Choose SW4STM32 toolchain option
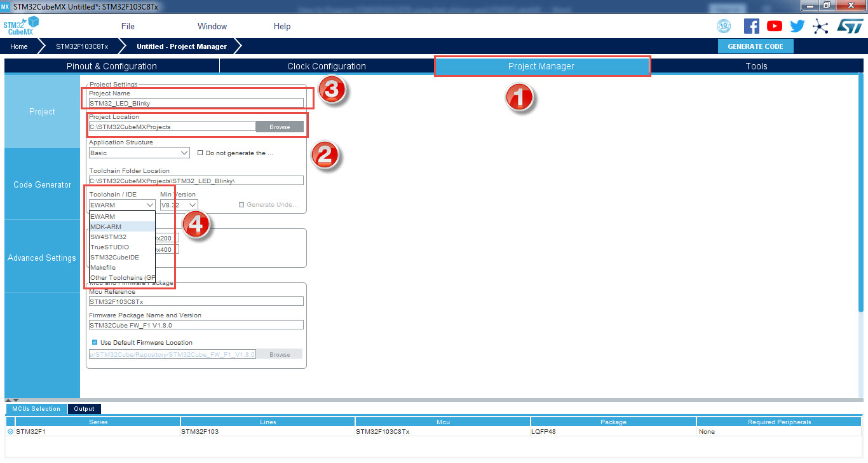Image resolution: width=868 pixels, height=463 pixels. [x=122, y=237]
